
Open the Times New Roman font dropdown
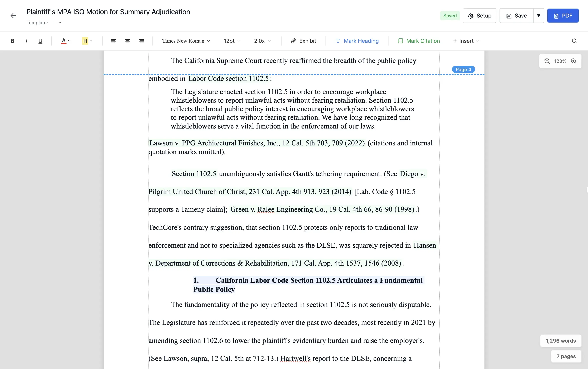(x=186, y=41)
